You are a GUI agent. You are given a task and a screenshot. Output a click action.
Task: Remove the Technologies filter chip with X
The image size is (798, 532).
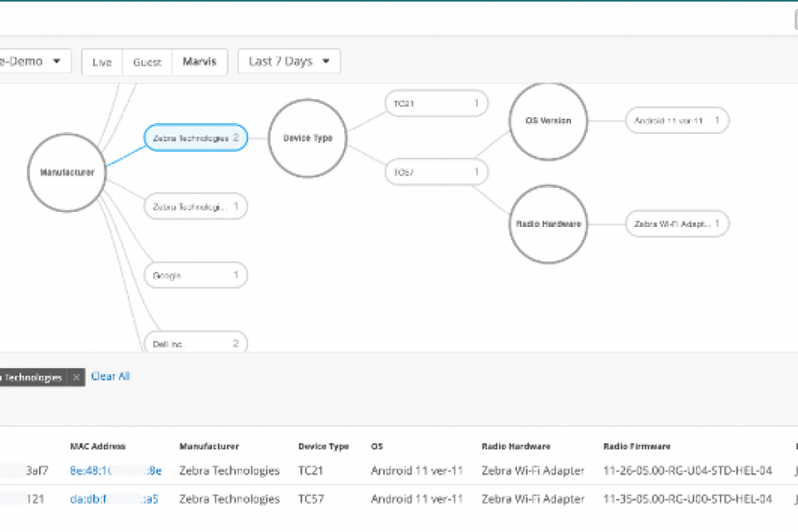tap(76, 378)
